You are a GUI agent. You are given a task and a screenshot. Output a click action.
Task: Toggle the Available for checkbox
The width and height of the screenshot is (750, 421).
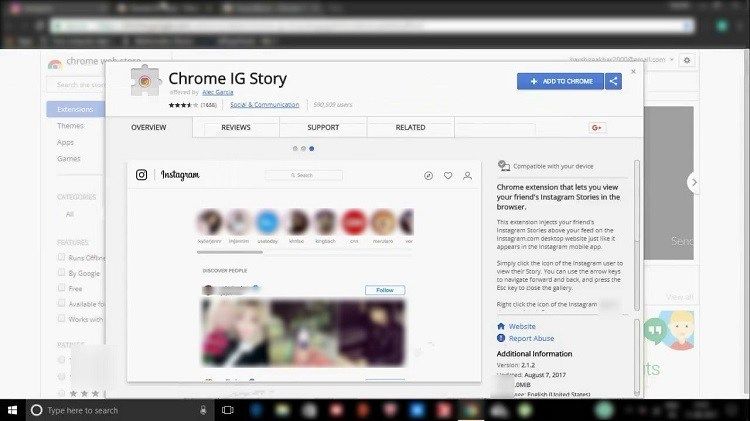point(61,303)
